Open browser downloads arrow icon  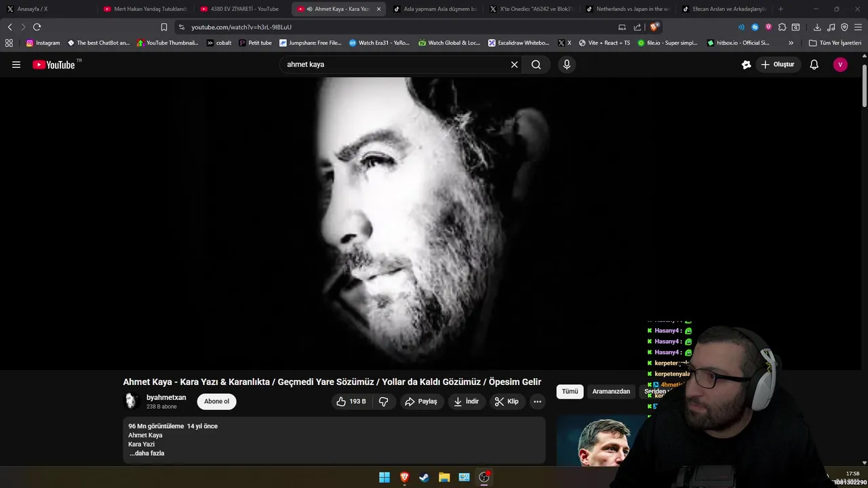click(x=817, y=27)
